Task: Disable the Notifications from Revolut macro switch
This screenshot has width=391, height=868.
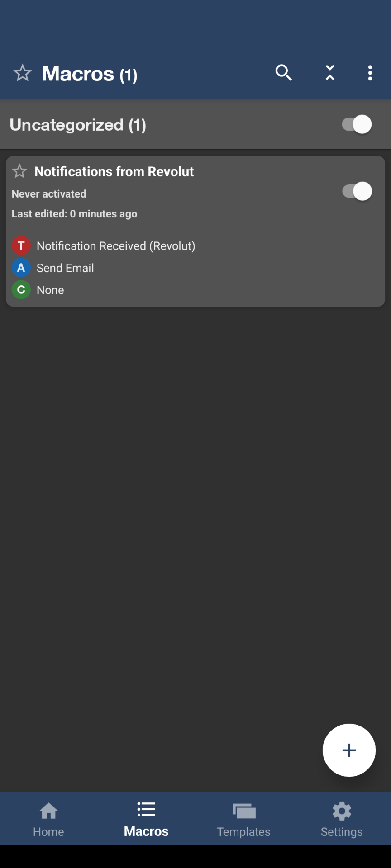Action: tap(357, 191)
